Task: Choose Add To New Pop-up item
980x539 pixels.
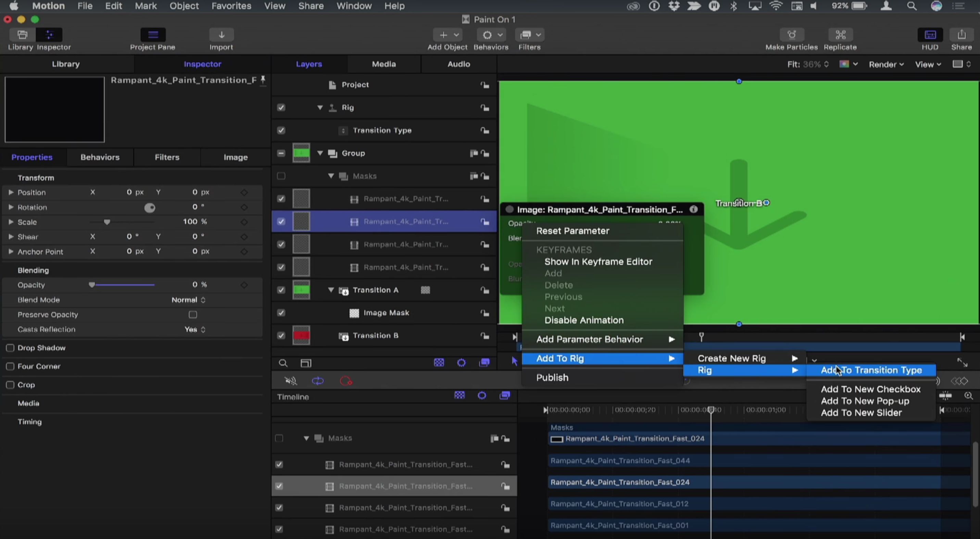Action: 865,401
